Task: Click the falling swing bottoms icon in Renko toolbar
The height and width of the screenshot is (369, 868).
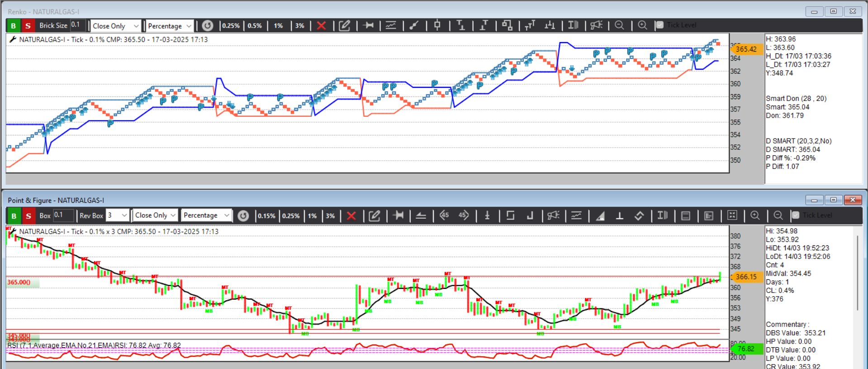Action: tap(550, 25)
